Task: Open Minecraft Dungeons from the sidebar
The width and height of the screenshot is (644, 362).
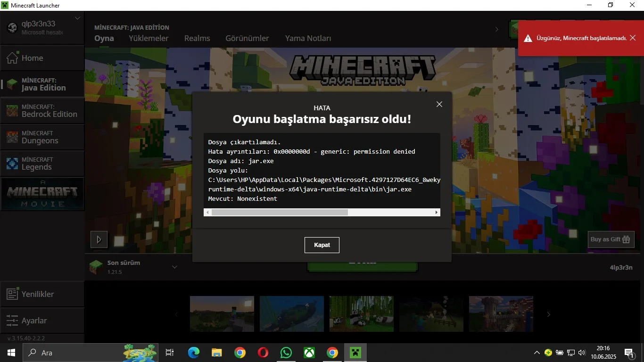Action: 42,137
